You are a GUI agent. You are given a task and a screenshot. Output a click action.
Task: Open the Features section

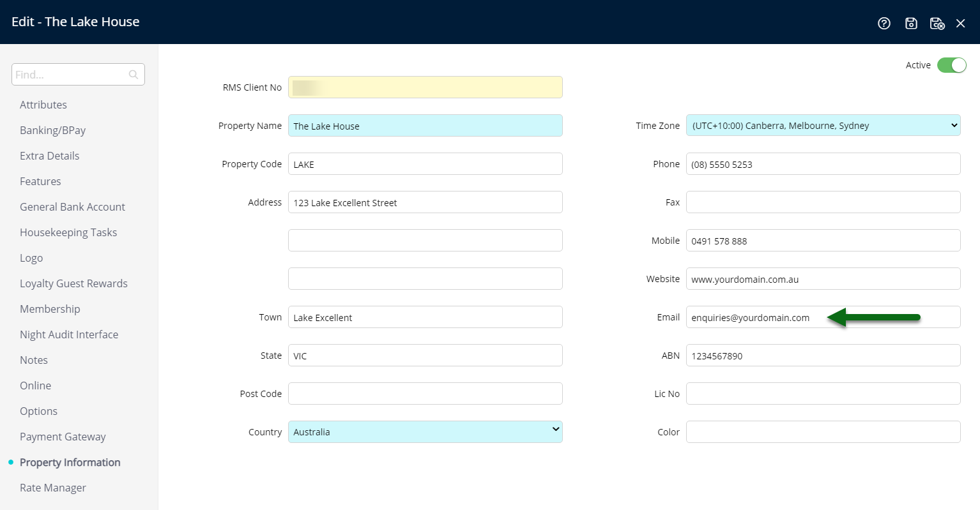[40, 181]
